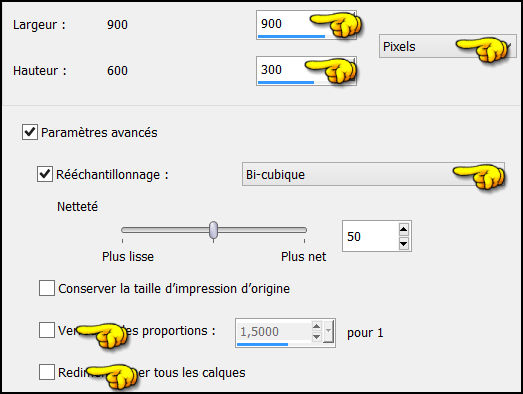This screenshot has width=523, height=394.
Task: Open the Bi-cubique resampling dropdown
Action: [373, 174]
